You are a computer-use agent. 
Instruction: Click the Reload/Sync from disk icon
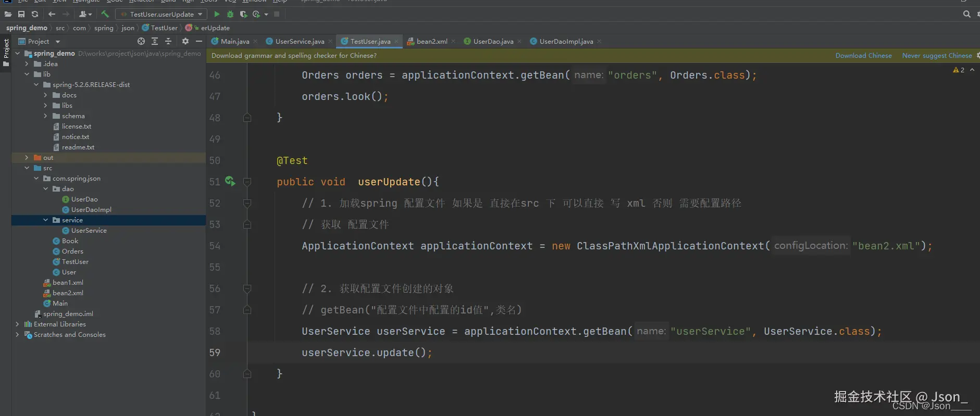35,14
